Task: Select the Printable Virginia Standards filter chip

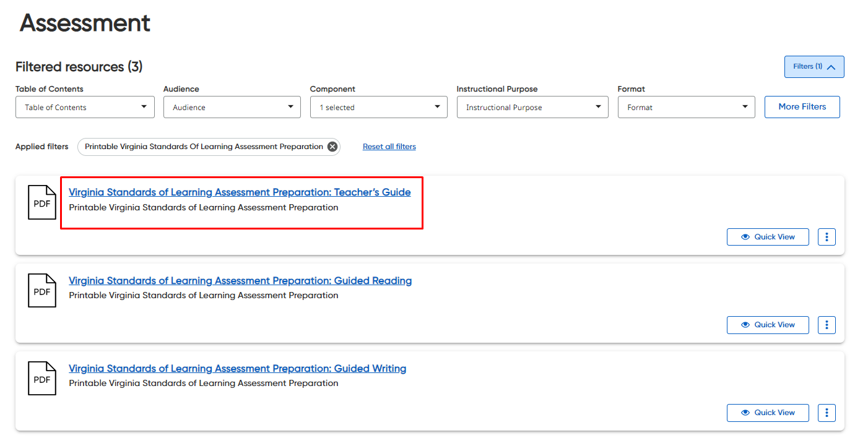Action: pyautogui.click(x=204, y=147)
